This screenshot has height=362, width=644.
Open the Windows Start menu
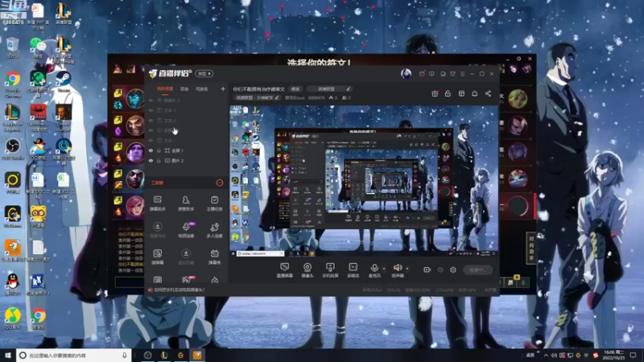tap(7, 355)
